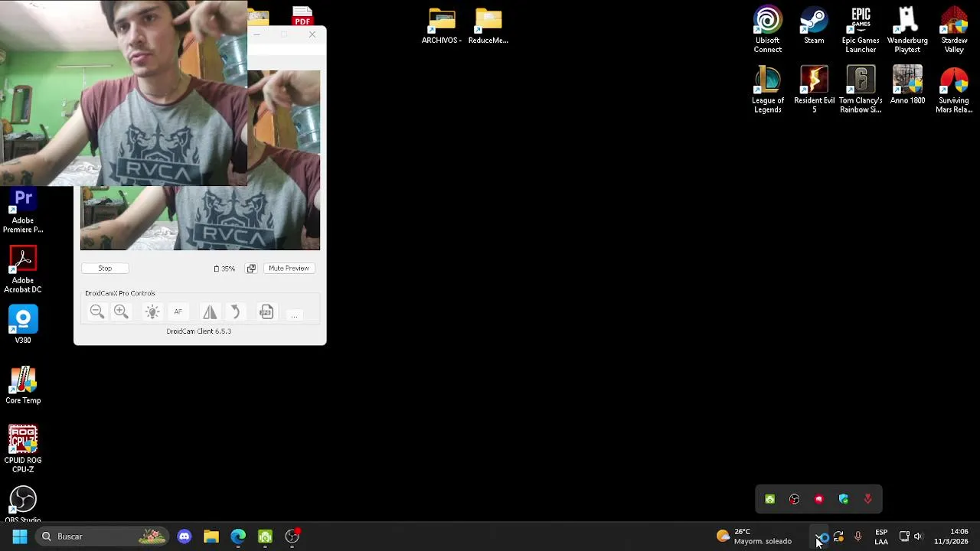Close the DroidCam client window
Screen dimensions: 980x551
pos(312,35)
